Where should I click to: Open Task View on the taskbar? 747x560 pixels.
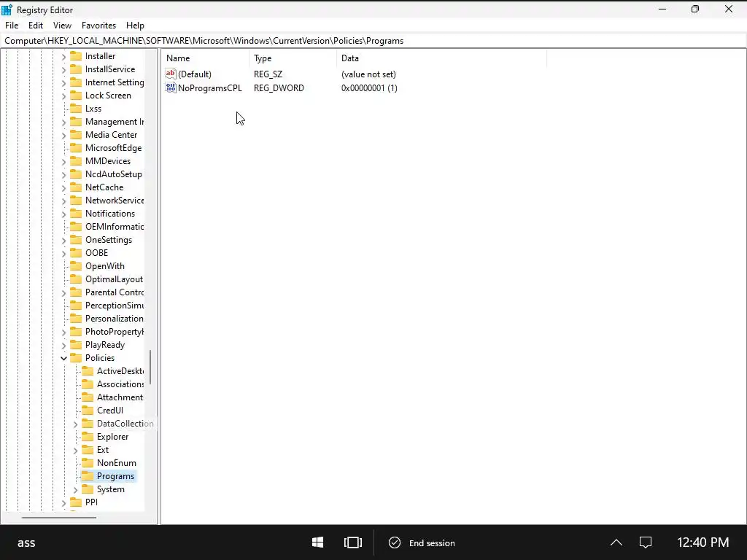(x=353, y=542)
